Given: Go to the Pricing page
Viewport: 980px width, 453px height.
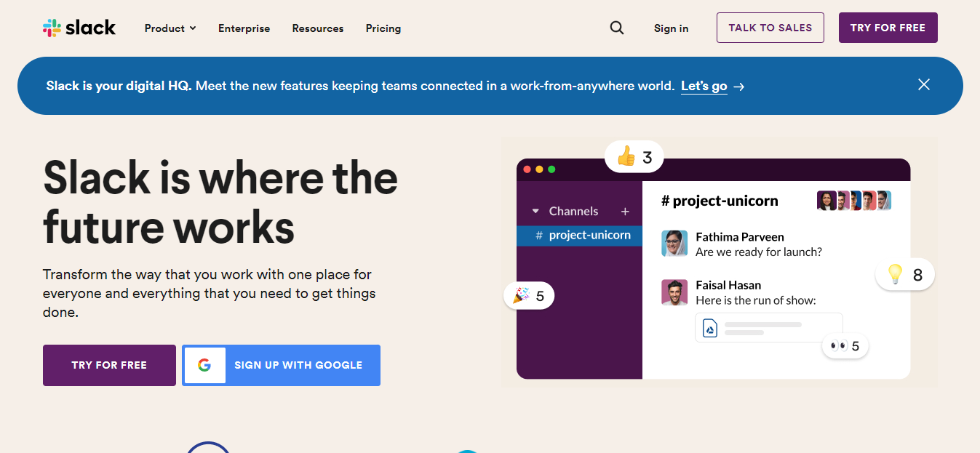Looking at the screenshot, I should click(383, 28).
